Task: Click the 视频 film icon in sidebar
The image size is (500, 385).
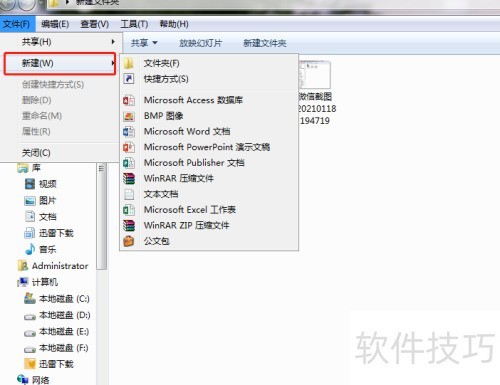Action: coord(30,184)
